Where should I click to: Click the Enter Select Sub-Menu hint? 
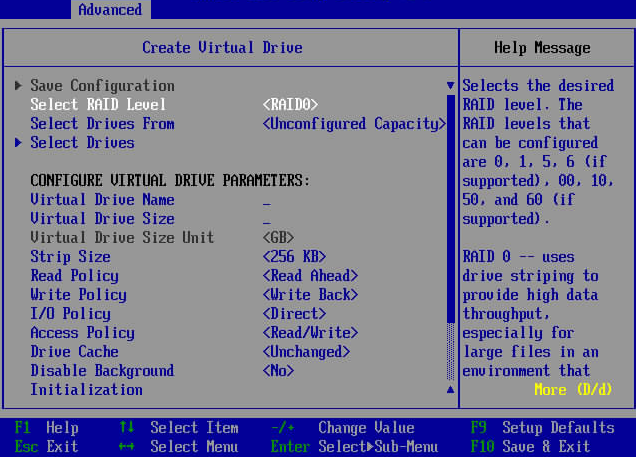pos(354,447)
